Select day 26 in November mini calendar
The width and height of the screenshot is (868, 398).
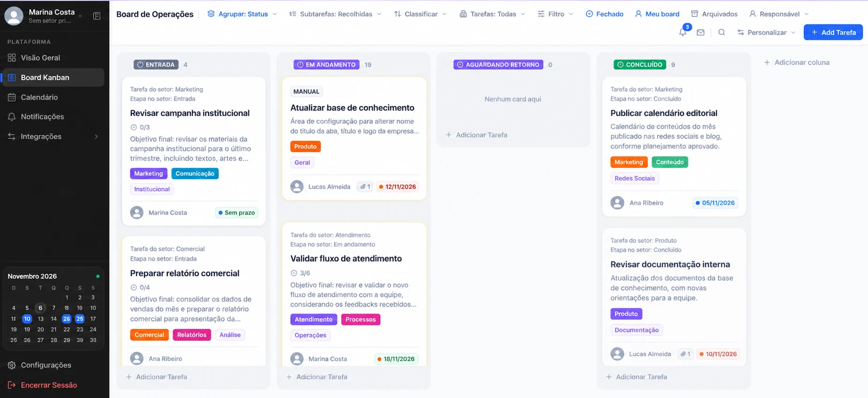tap(67, 319)
